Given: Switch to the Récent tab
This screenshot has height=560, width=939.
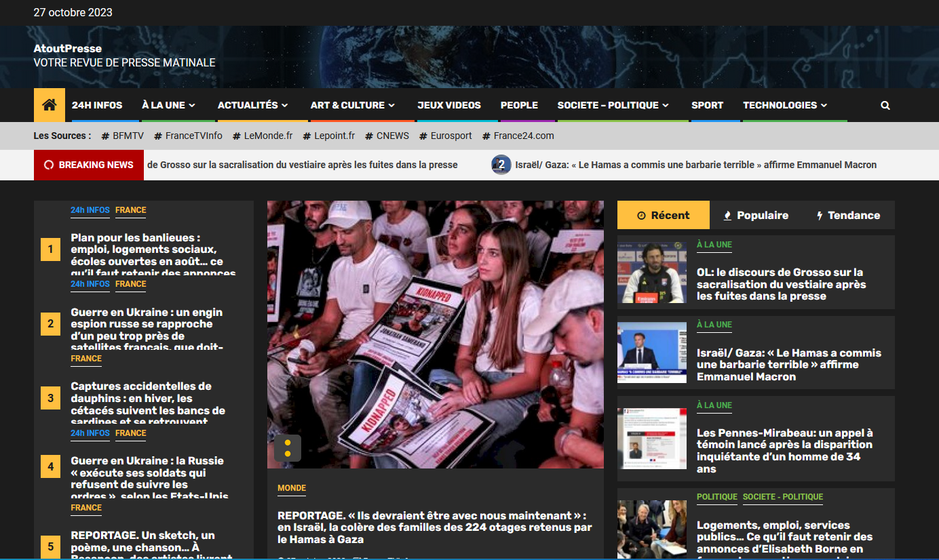Looking at the screenshot, I should point(664,215).
